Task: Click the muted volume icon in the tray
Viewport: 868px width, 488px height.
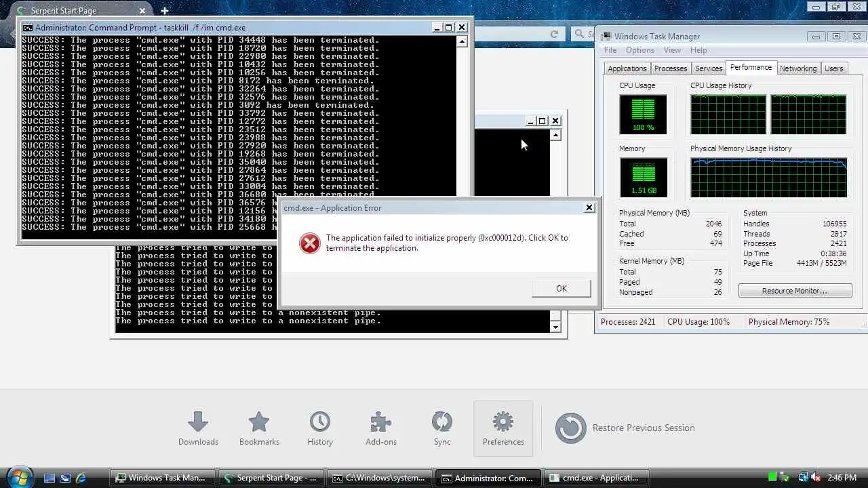Action: coord(816,478)
